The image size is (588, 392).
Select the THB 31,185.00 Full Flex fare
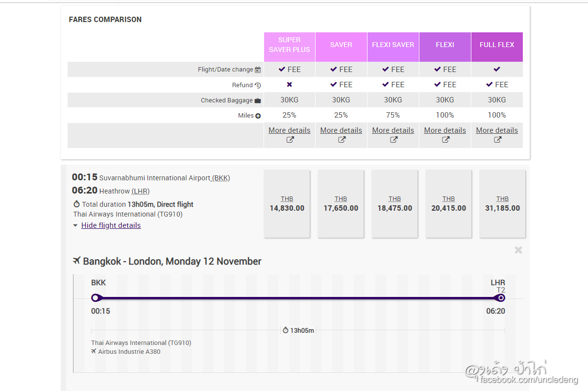pos(502,204)
